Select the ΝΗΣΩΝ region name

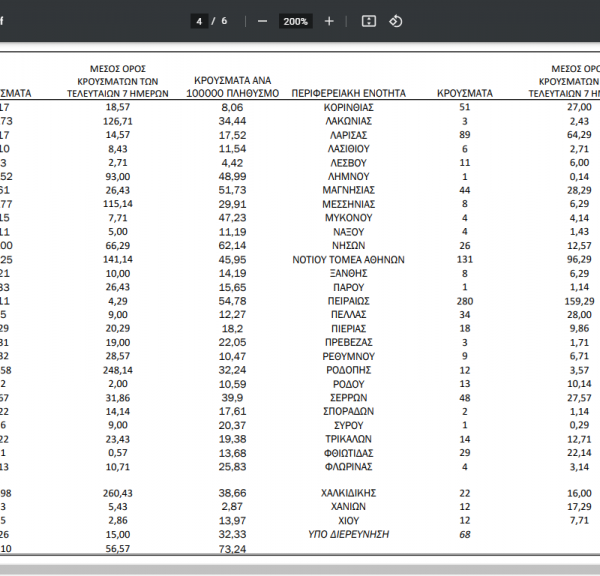(x=349, y=245)
